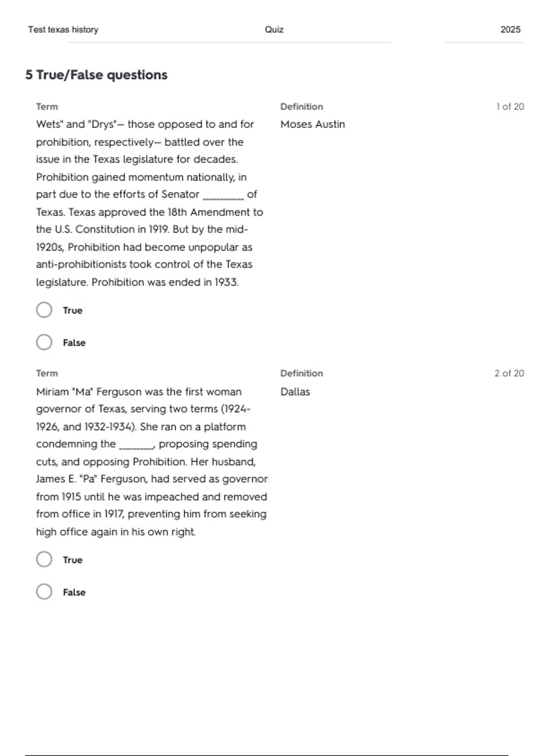Click the '5 True/False questions' heading
The width and height of the screenshot is (534, 756).
click(x=96, y=75)
